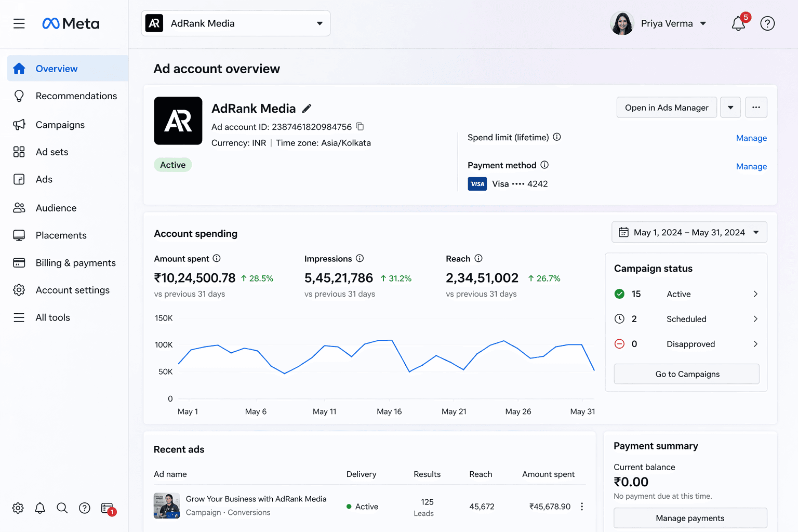Click the 5,45,21,786 impressions value
This screenshot has height=532, width=798.
(339, 278)
